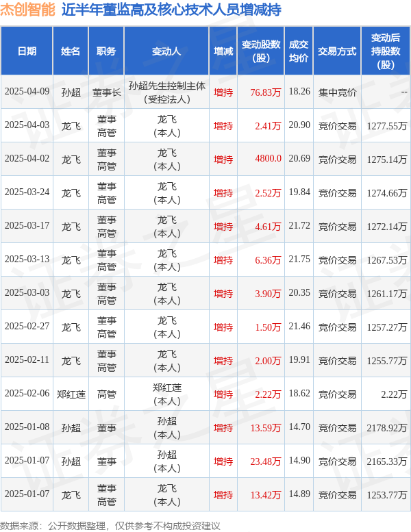Select the date 2025-04-09
Viewport: 411px width, 532px height.
coord(27,92)
